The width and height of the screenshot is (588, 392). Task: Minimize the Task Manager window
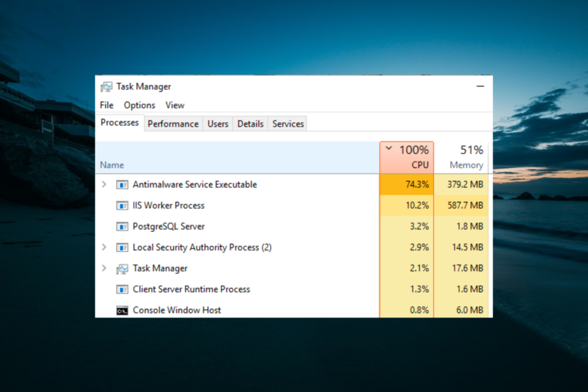pos(480,86)
